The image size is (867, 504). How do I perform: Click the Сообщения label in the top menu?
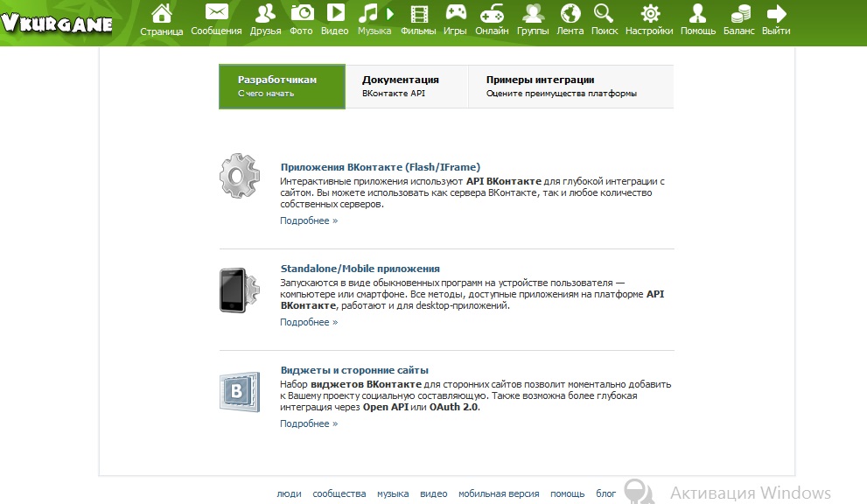(x=216, y=31)
